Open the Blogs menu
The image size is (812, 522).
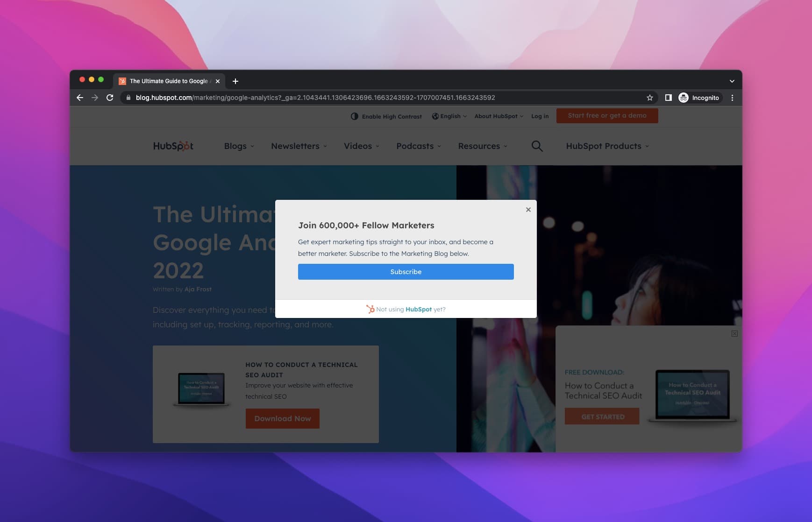tap(239, 146)
